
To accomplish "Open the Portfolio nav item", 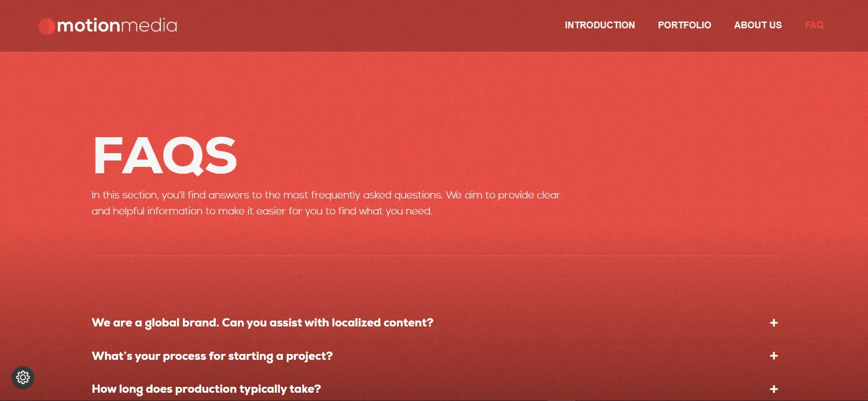I will (x=685, y=25).
